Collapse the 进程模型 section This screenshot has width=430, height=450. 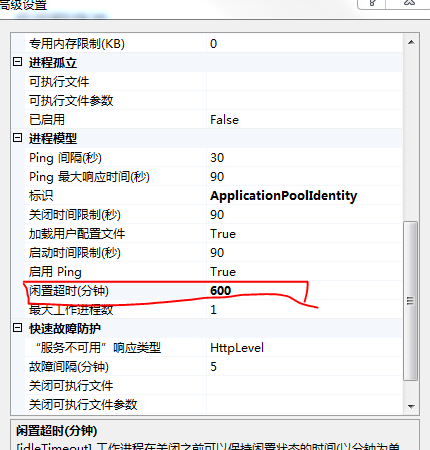point(17,138)
